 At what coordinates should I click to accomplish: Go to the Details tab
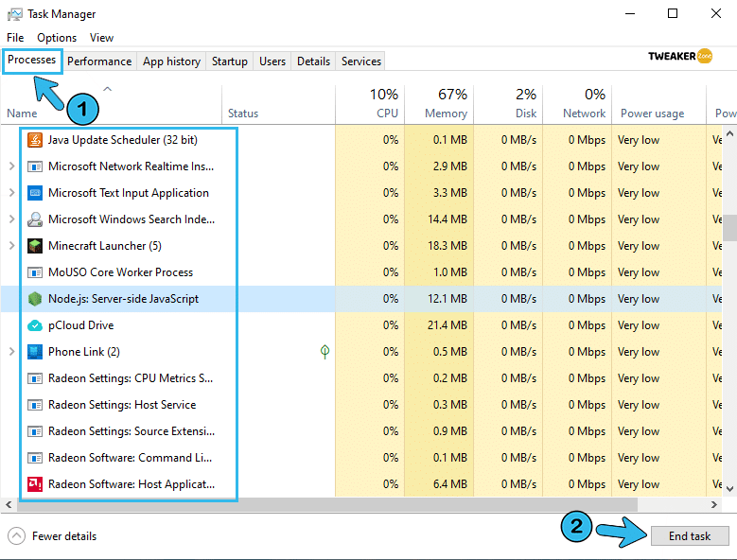pos(313,61)
